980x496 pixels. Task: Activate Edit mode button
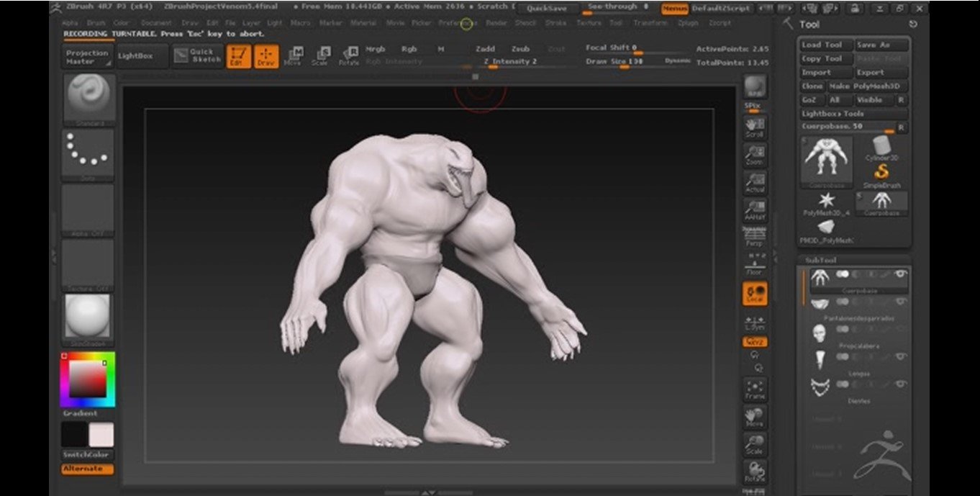pyautogui.click(x=238, y=56)
